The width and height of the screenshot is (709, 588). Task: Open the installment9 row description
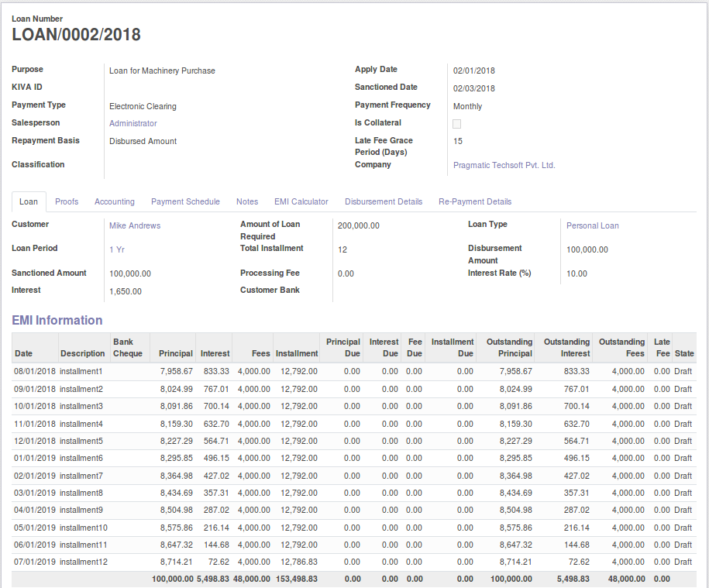[x=81, y=511]
